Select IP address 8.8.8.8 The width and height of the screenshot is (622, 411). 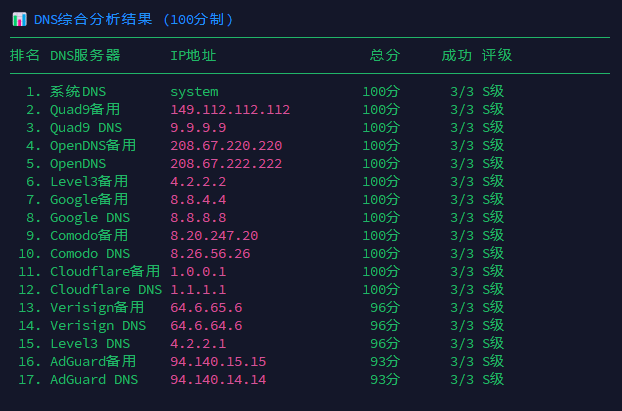[x=198, y=218]
